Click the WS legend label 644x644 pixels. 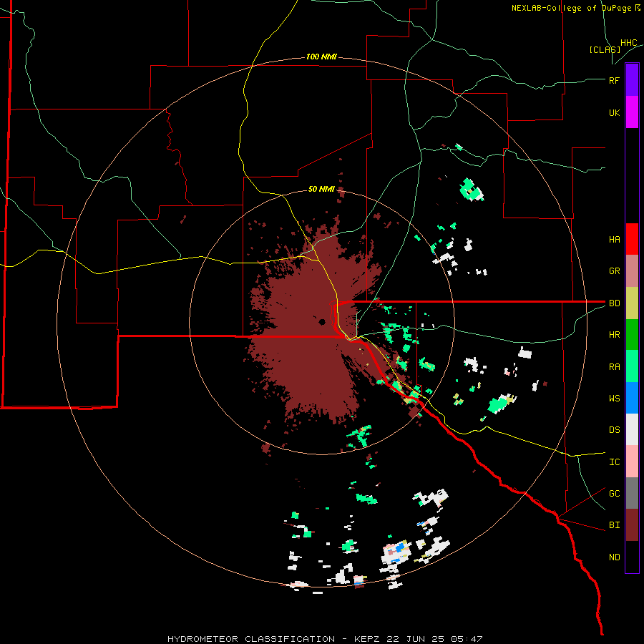pos(614,399)
